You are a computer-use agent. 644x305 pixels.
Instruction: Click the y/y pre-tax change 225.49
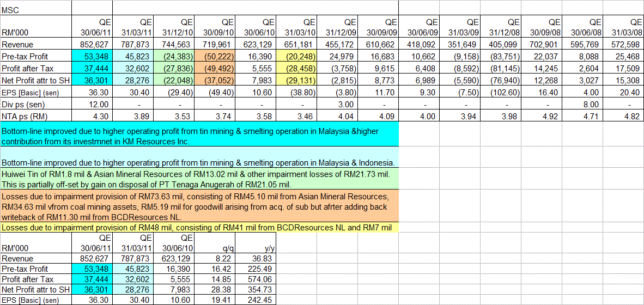click(255, 269)
